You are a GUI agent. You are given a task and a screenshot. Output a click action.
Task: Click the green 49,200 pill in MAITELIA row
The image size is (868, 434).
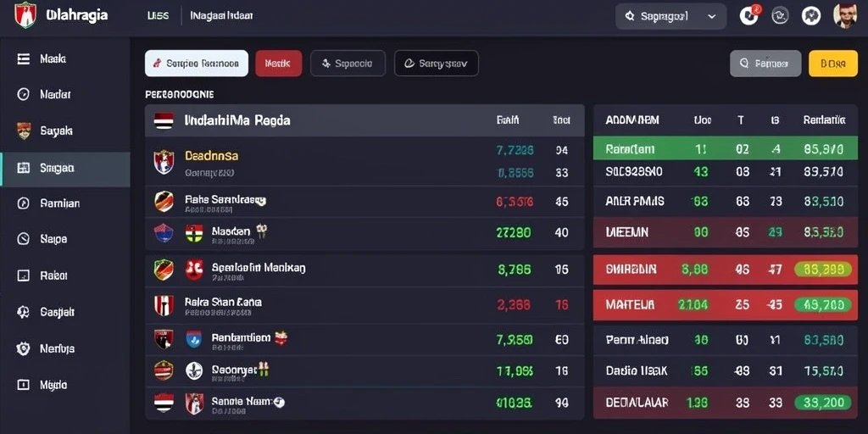click(823, 304)
